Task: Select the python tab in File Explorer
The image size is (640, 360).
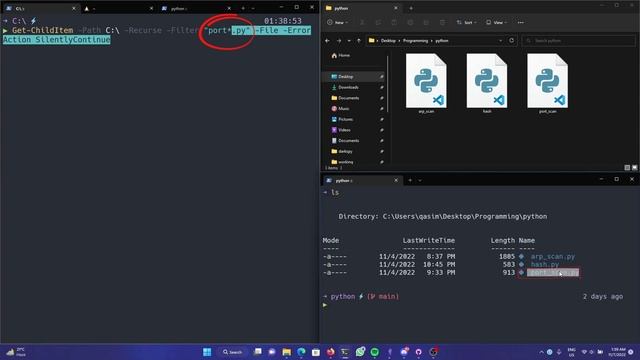Action: tap(362, 8)
